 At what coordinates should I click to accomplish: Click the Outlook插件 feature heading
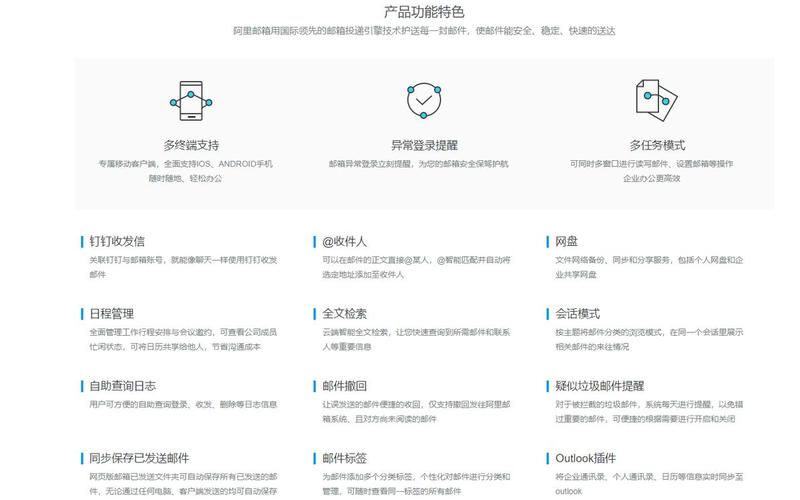pos(585,458)
